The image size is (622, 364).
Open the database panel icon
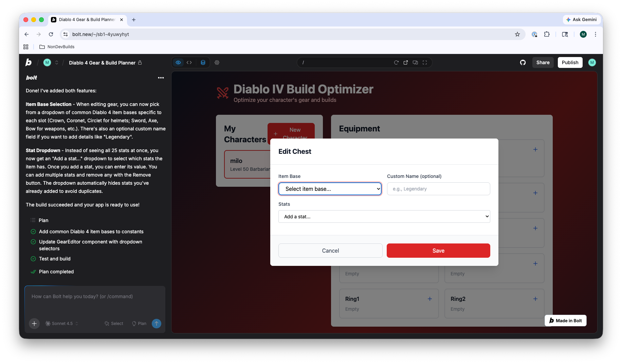pos(203,62)
